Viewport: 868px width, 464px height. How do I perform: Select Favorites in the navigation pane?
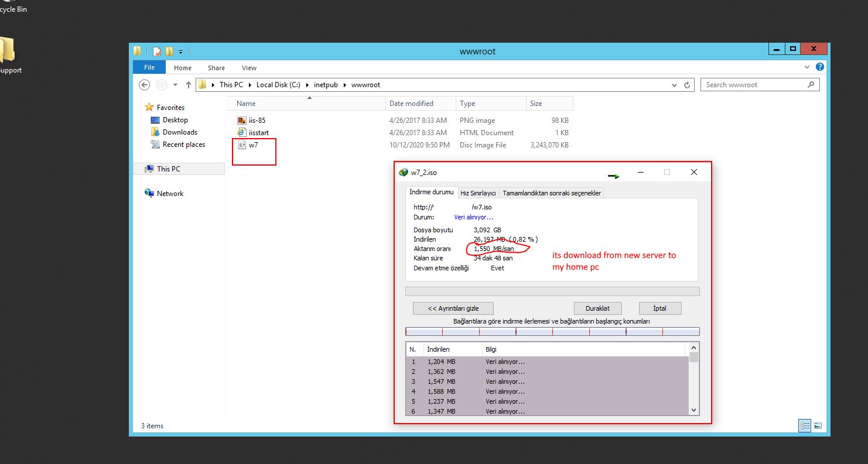170,108
